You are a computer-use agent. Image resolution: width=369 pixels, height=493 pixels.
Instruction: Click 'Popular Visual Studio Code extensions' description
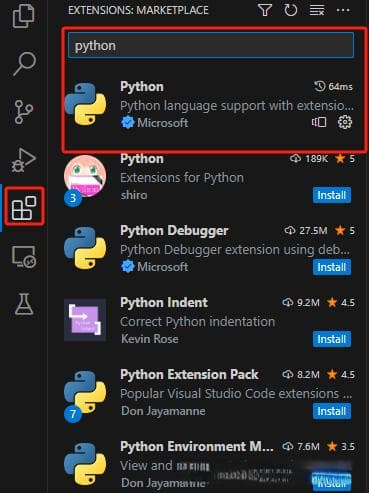click(236, 394)
